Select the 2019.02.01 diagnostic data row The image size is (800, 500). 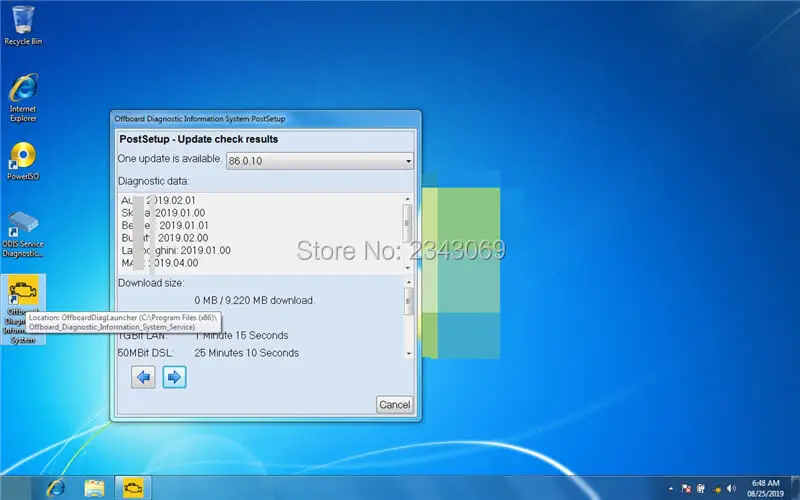click(158, 201)
